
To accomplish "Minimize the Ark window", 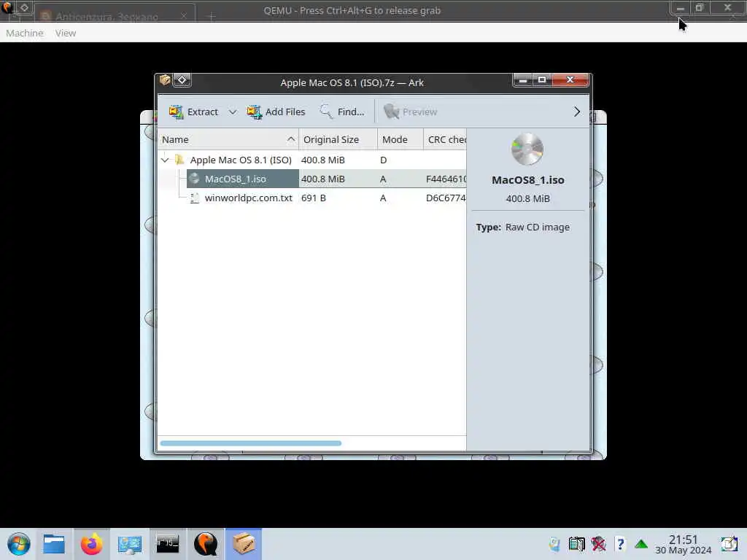I will (522, 80).
